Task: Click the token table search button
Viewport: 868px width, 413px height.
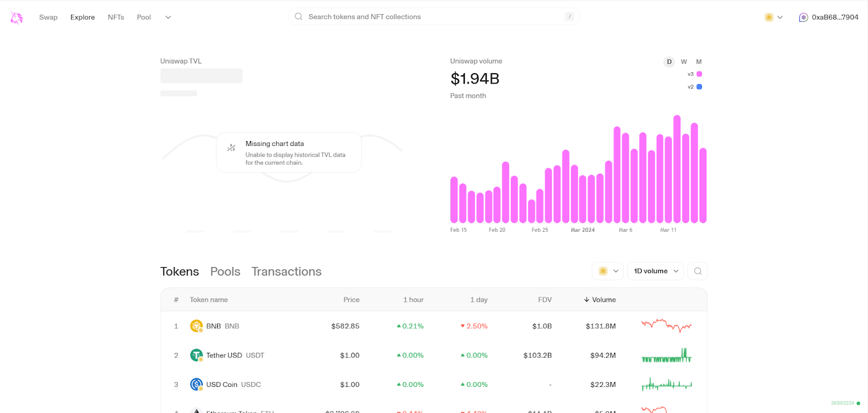Action: 698,271
